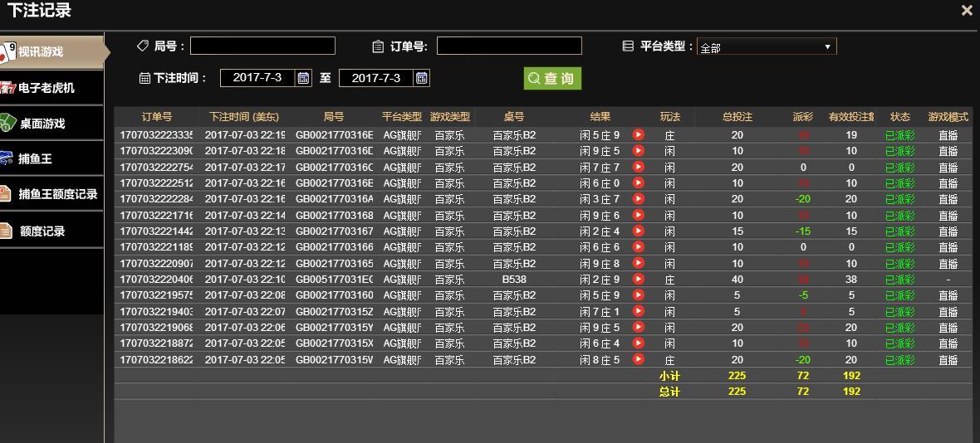This screenshot has width=980, height=443.
Task: Open calendar icon for start bet date
Action: (304, 78)
